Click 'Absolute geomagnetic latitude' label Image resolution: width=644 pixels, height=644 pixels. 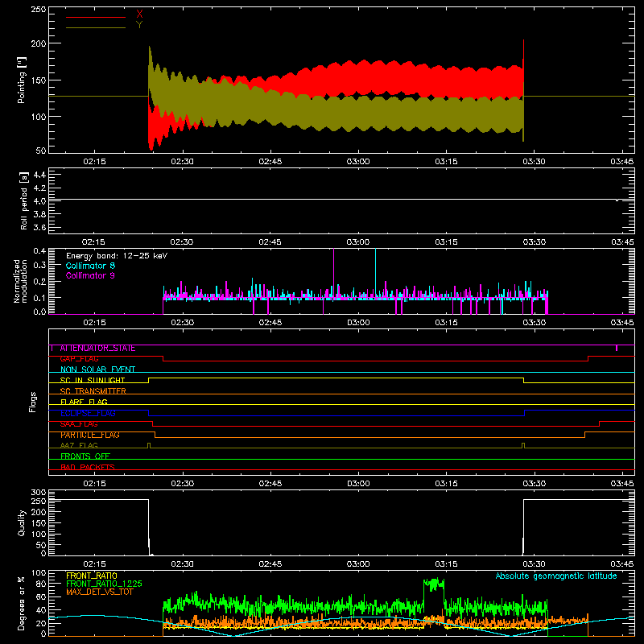pos(556,576)
